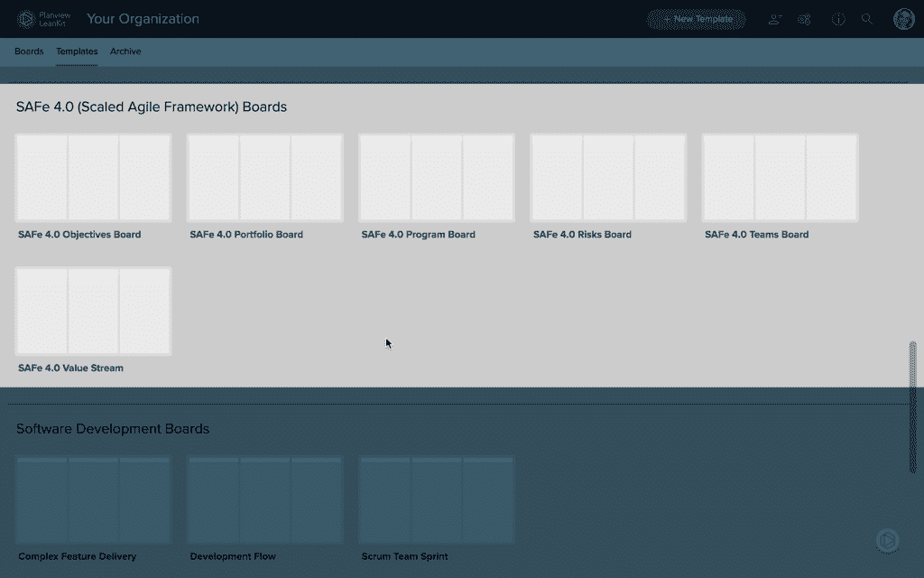Click the Your Organization title
Viewport: 924px width, 578px height.
click(143, 19)
